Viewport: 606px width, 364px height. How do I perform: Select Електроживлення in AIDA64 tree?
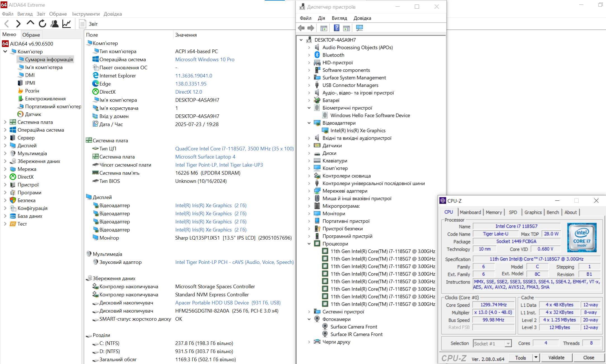pyautogui.click(x=45, y=99)
